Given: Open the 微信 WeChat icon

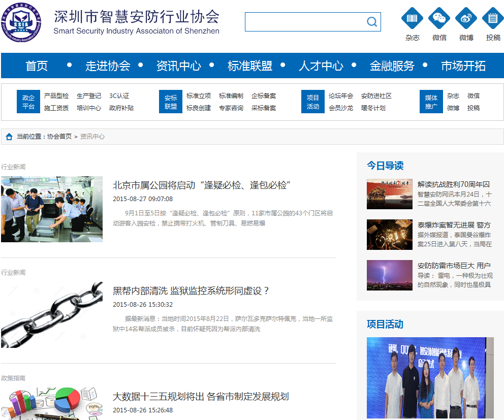Looking at the screenshot, I should pos(439,19).
